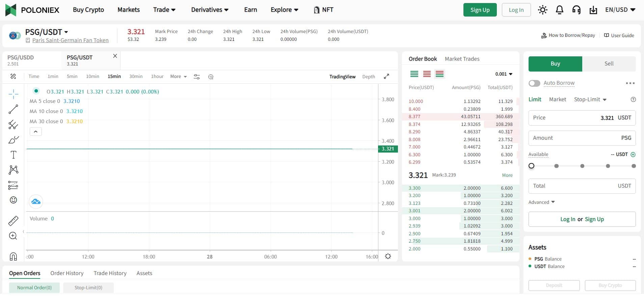Viewport: 644px width, 296px height.
Task: Select the Buy side toggle
Action: 555,64
